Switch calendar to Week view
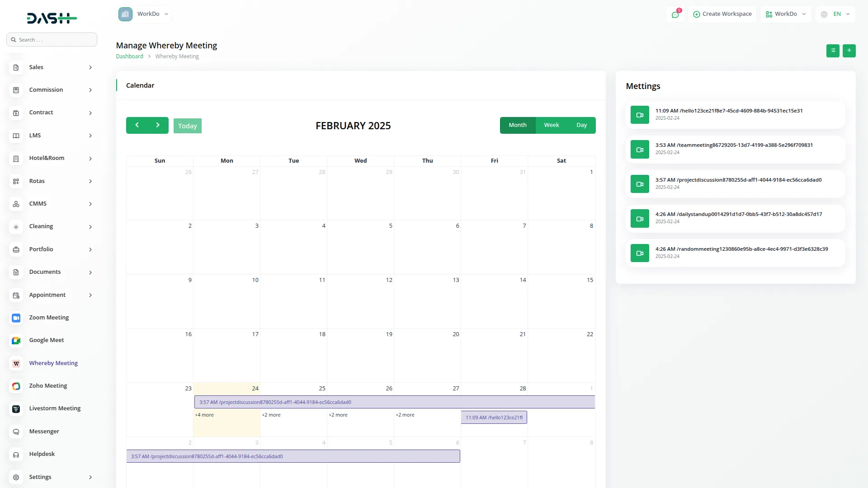Screen dimensions: 868x488 pyautogui.click(x=551, y=125)
